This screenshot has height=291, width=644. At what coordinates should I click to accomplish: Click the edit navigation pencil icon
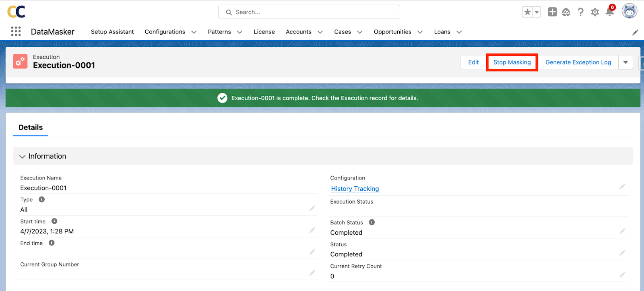point(635,32)
